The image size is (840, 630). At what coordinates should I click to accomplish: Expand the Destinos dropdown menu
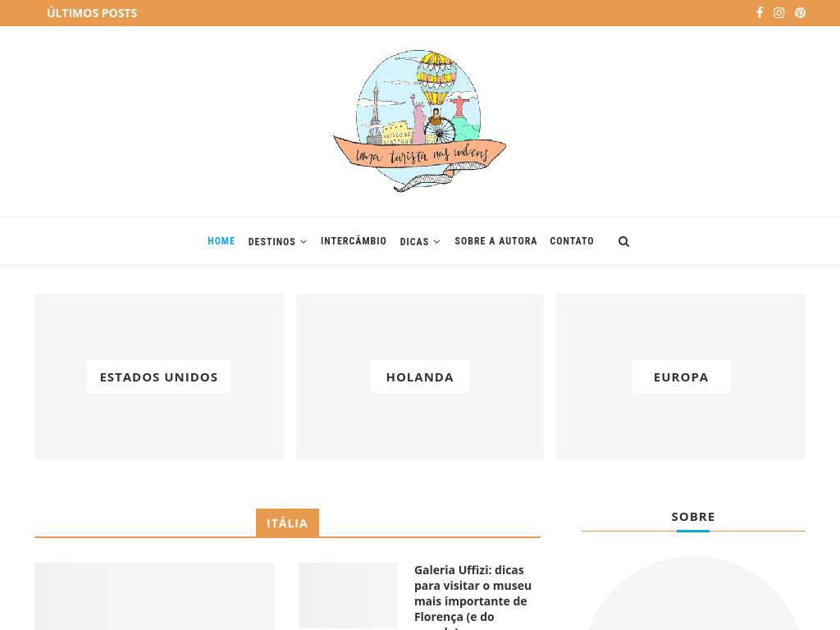pos(277,242)
